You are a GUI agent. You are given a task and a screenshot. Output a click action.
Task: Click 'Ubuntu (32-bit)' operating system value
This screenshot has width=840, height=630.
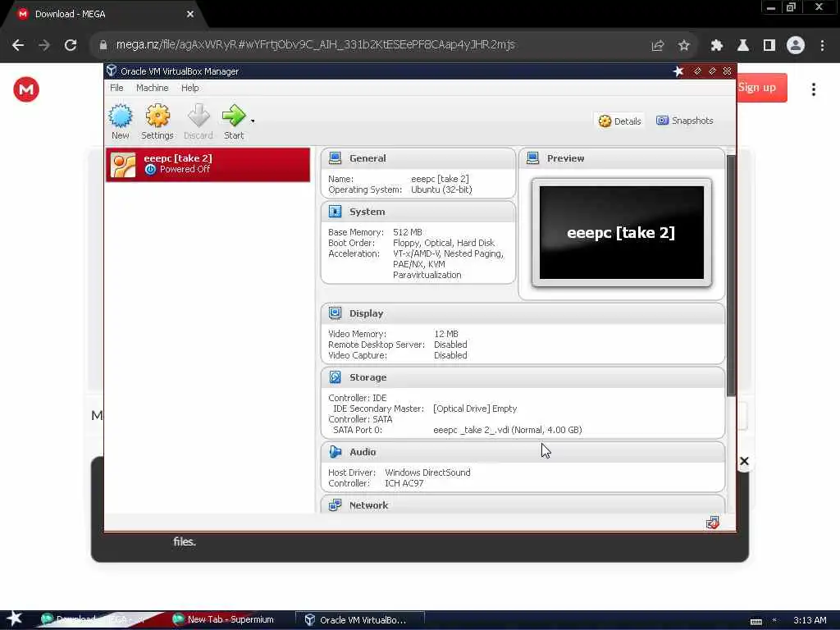[x=441, y=189]
